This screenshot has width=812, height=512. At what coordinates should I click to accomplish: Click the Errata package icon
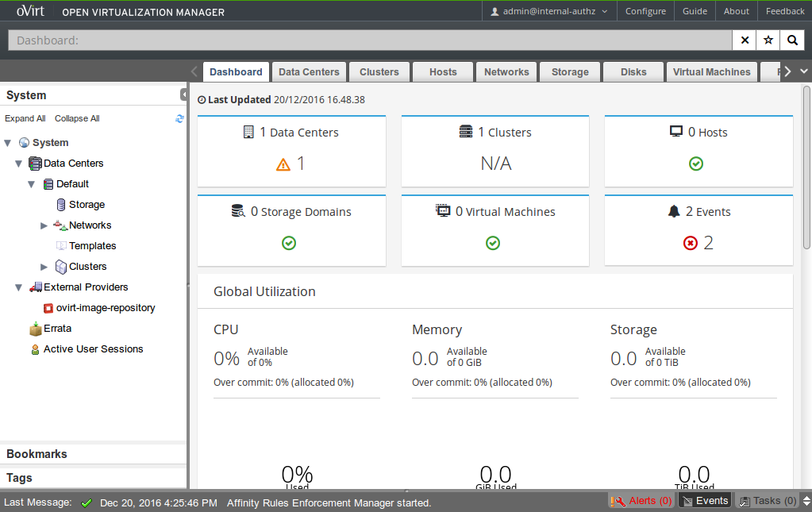36,328
